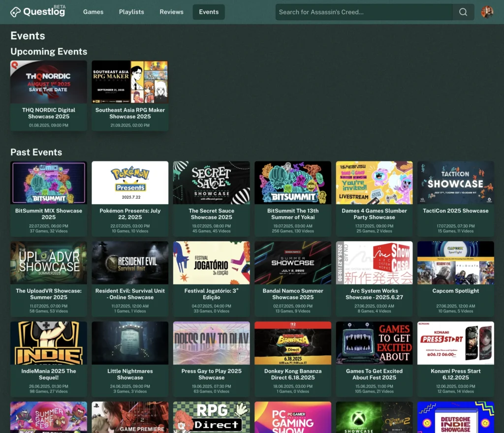
Task: Select the Game Premiere PlayStation thumbnail
Action: 130,417
